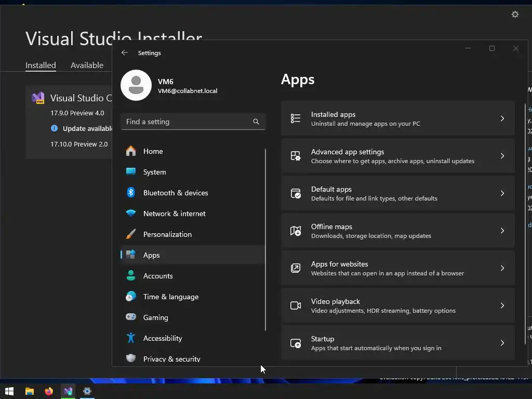
Task: Open Time & language settings
Action: pos(193,297)
